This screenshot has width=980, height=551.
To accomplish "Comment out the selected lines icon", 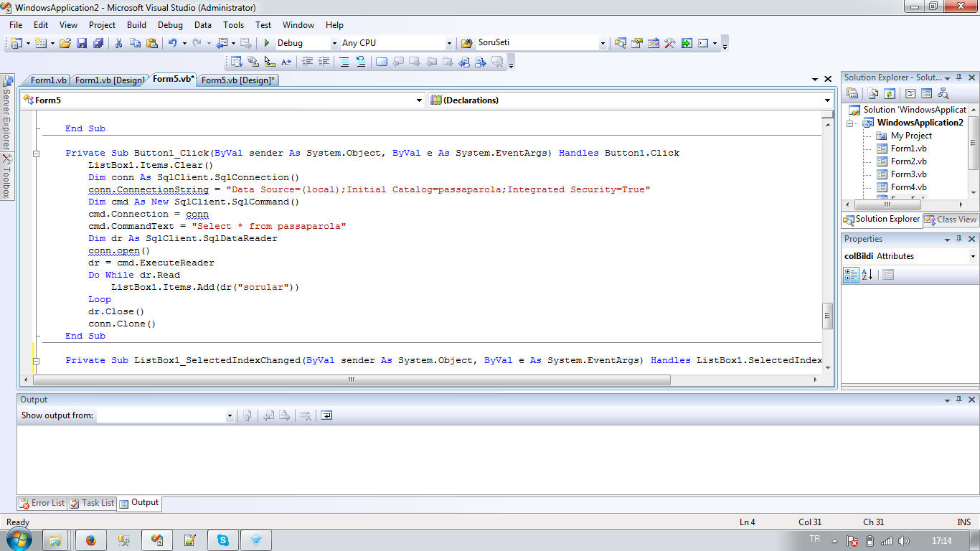I will (344, 62).
